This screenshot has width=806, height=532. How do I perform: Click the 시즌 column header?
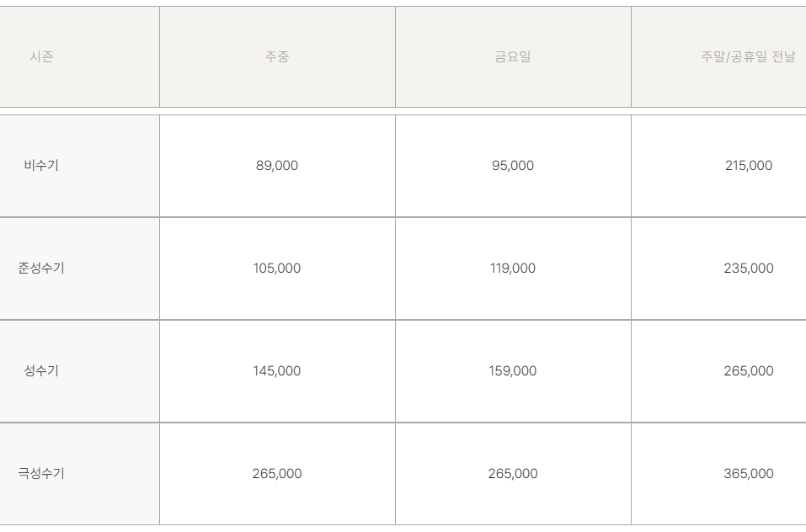coord(41,56)
